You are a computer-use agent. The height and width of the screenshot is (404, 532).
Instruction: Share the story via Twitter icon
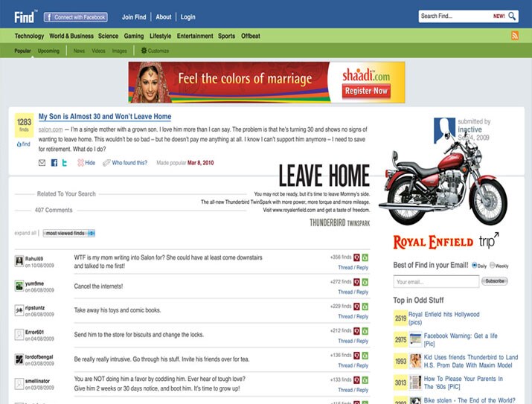coord(65,163)
